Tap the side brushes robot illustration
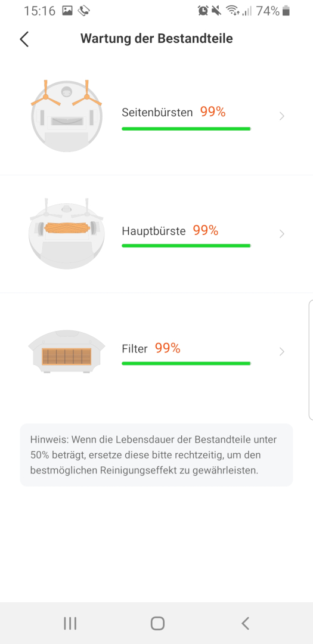313x644 pixels. tap(67, 116)
